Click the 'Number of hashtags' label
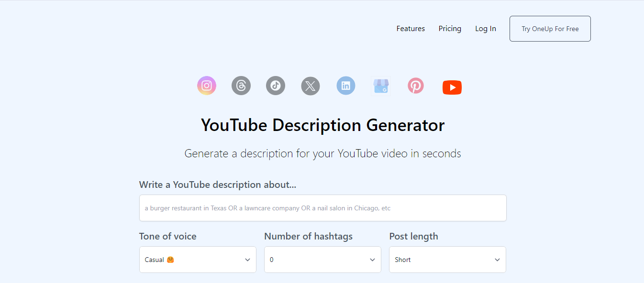Image resolution: width=644 pixels, height=283 pixels. tap(309, 236)
